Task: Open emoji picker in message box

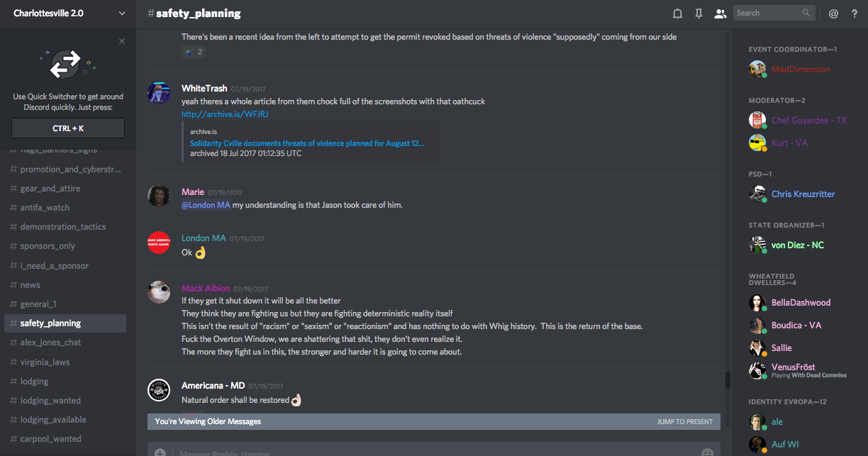Action: pyautogui.click(x=707, y=452)
